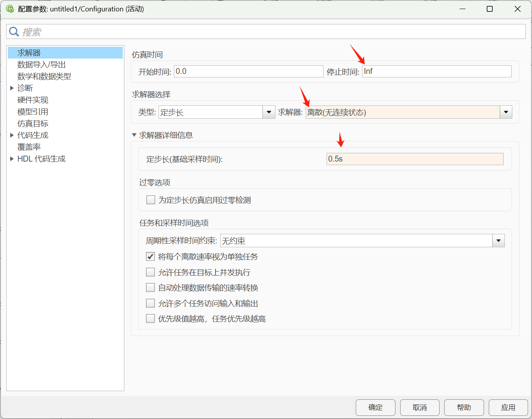Click the 取消 button
The width and height of the screenshot is (532, 419).
click(420, 407)
